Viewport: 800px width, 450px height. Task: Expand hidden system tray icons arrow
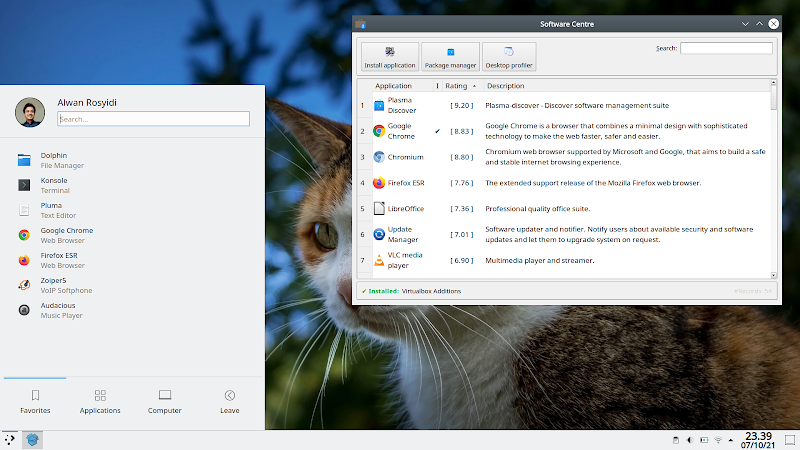pos(731,440)
